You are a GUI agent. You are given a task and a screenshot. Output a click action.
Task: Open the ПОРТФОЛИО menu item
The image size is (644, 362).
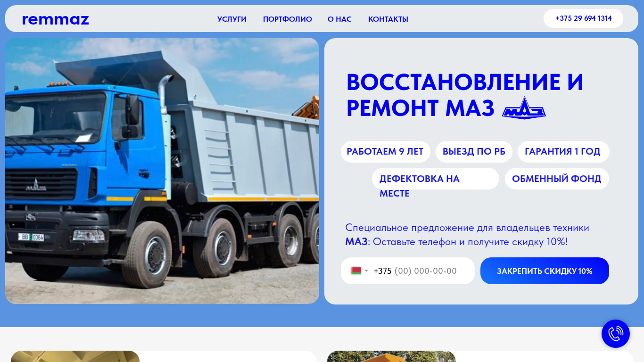[x=288, y=19]
